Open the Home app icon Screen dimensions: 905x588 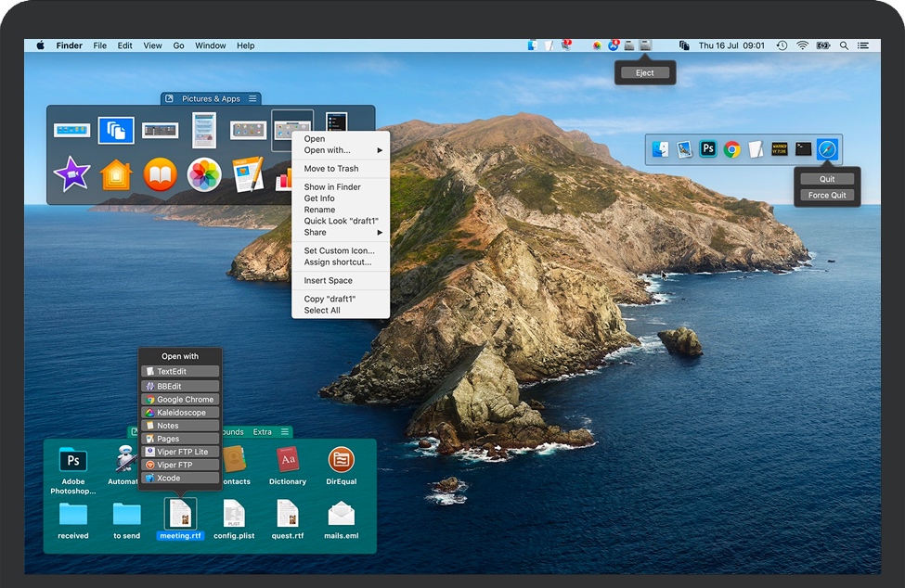(116, 172)
